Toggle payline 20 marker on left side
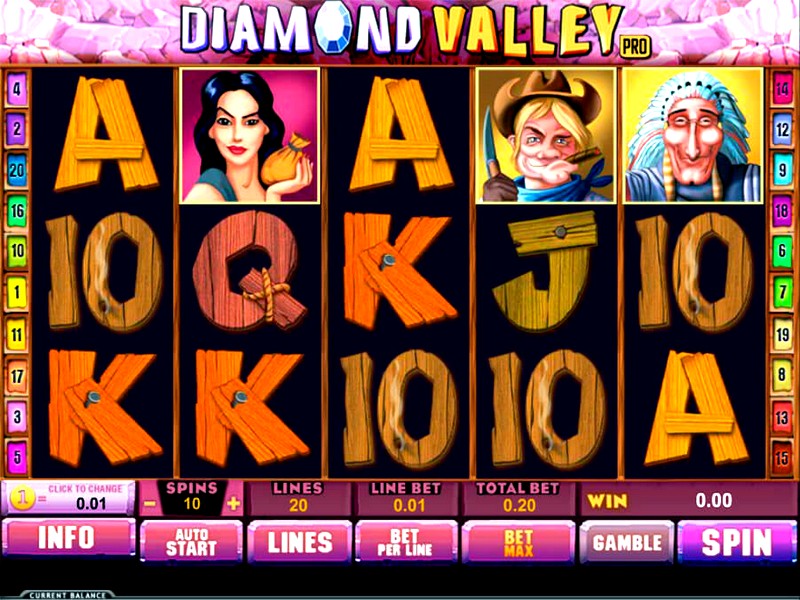 [17, 170]
